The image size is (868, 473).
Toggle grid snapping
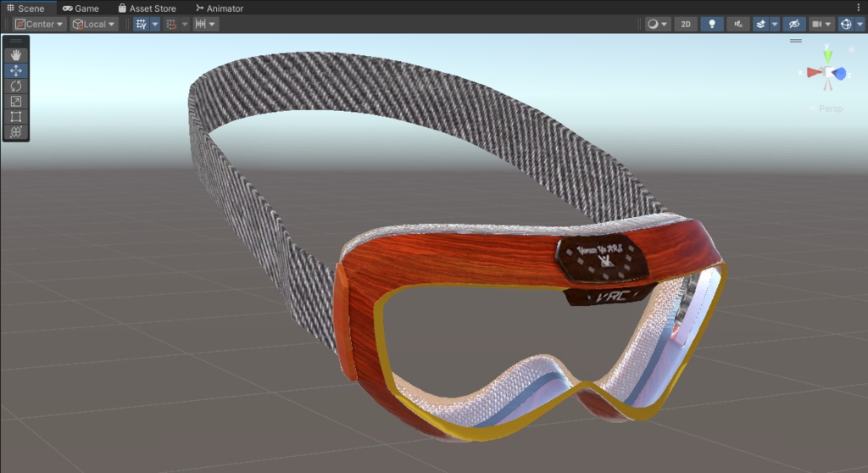pos(171,24)
